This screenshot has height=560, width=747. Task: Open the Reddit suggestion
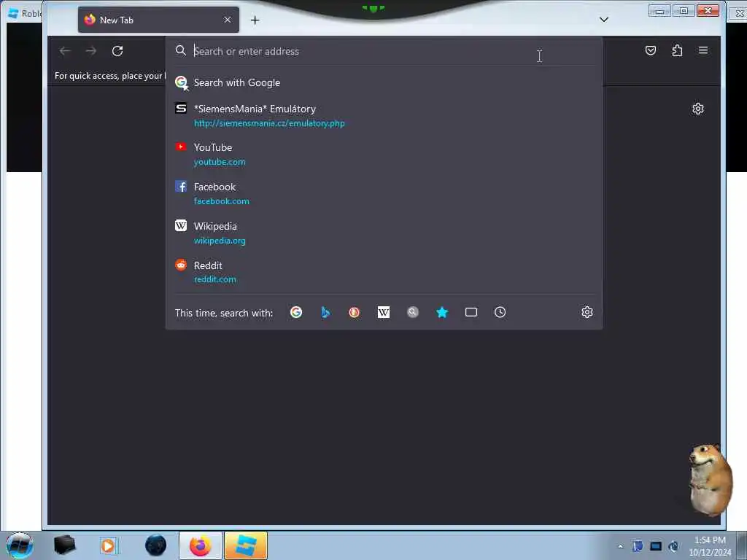(384, 272)
